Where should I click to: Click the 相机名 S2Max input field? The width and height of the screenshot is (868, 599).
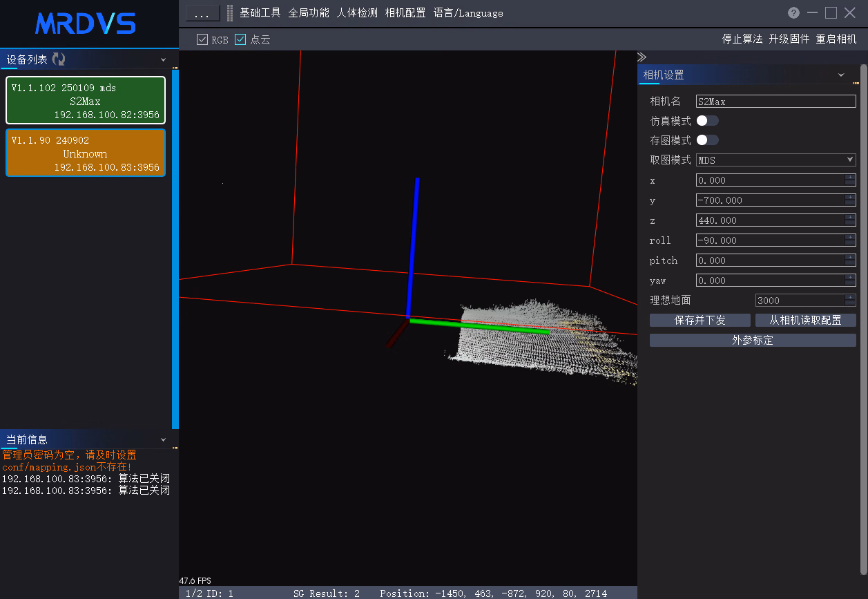(776, 101)
